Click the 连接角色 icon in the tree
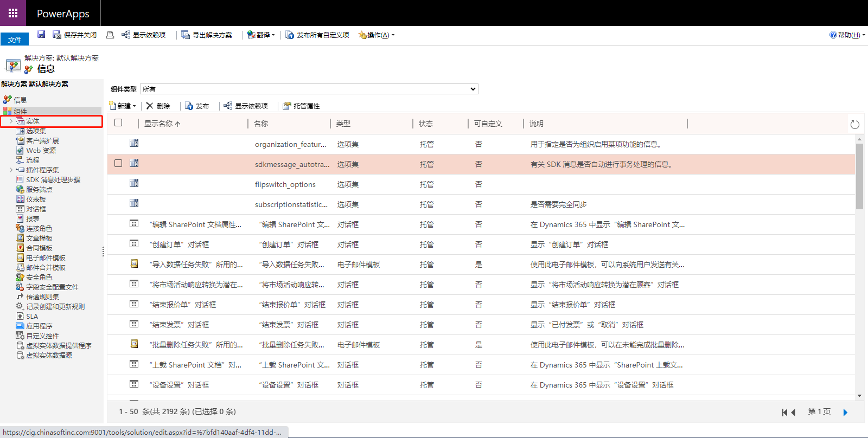The image size is (868, 438). click(20, 229)
